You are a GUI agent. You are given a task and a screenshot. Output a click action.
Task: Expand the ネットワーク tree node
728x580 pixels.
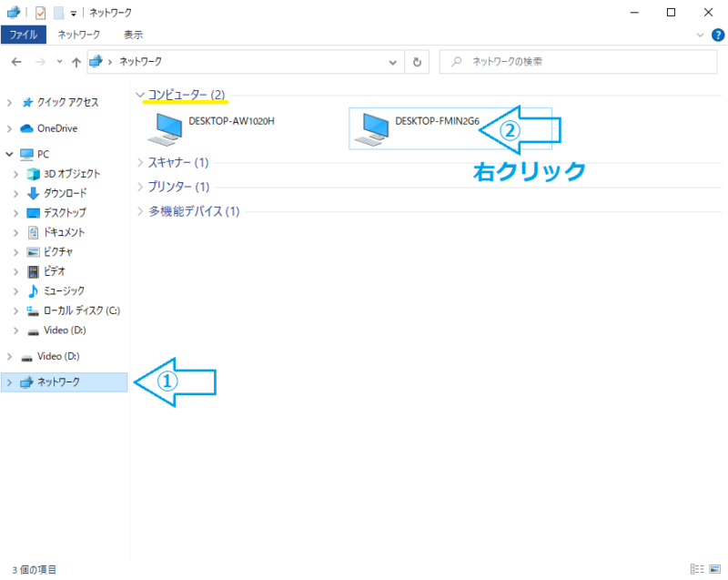(x=9, y=382)
